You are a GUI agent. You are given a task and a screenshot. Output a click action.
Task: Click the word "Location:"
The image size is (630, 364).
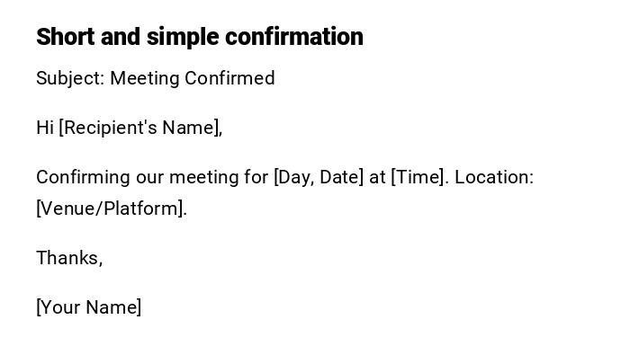pyautogui.click(x=494, y=177)
